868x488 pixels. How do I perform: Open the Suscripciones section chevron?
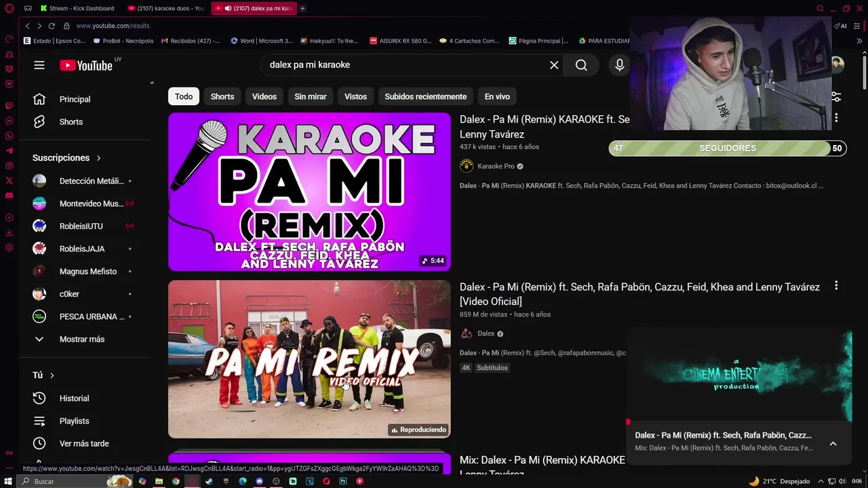[98, 158]
